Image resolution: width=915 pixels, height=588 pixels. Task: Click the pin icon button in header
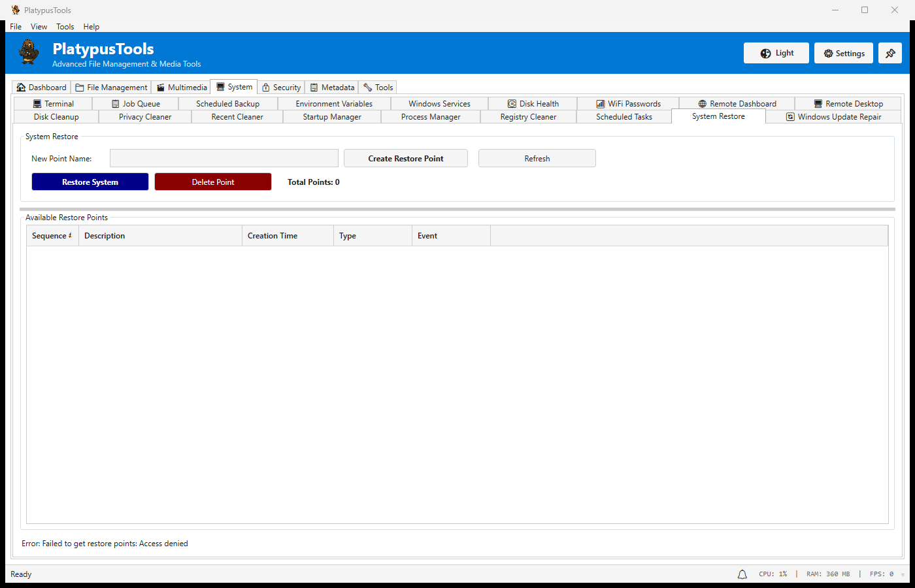point(890,54)
